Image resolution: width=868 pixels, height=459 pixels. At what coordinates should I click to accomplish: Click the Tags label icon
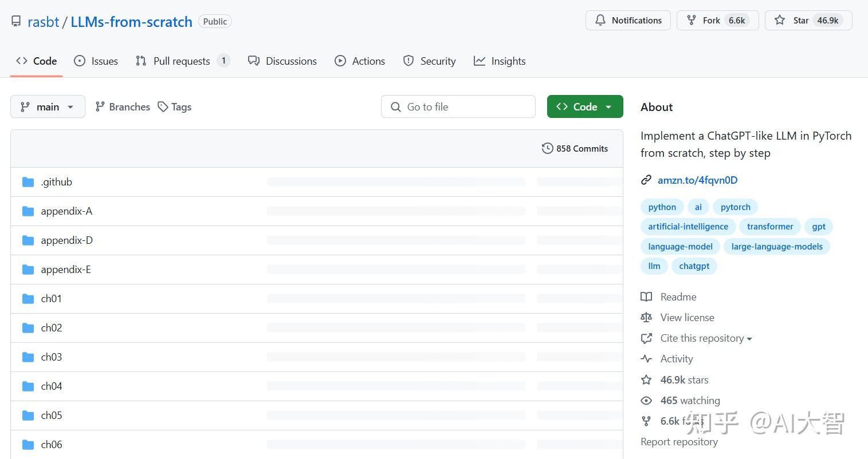tap(163, 107)
